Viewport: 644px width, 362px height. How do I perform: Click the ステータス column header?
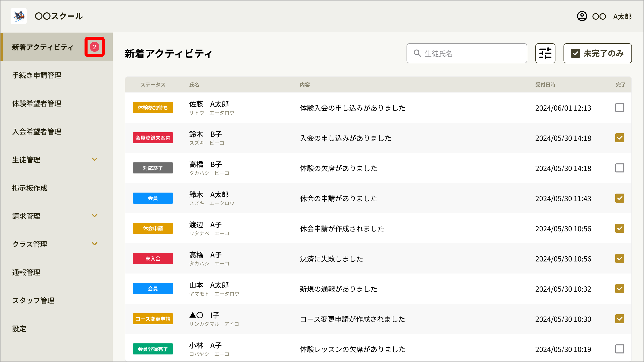153,84
